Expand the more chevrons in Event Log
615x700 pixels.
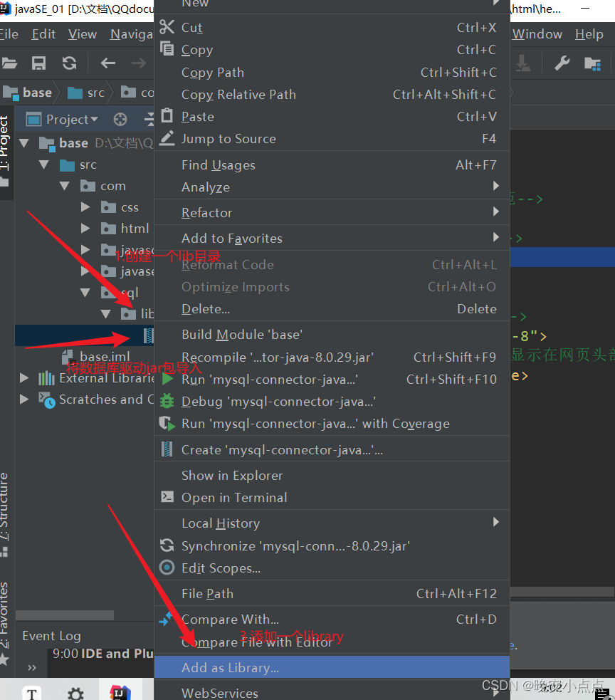pos(32,667)
